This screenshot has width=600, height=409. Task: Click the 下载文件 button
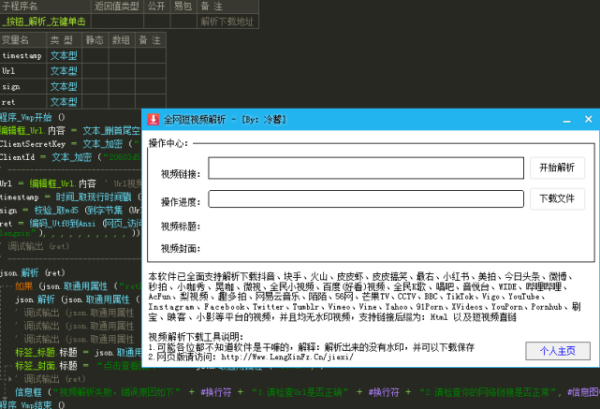click(556, 198)
